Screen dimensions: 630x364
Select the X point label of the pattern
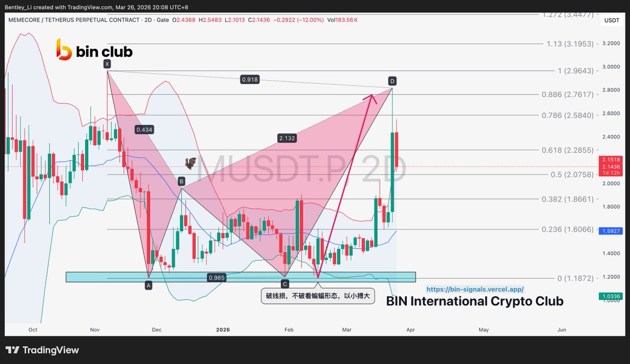point(107,64)
